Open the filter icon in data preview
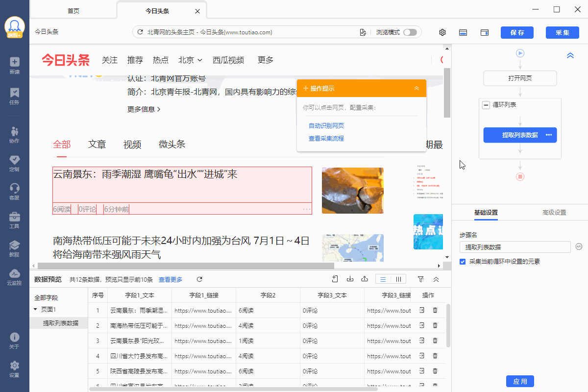Viewport: 588px width, 392px height. [421, 279]
